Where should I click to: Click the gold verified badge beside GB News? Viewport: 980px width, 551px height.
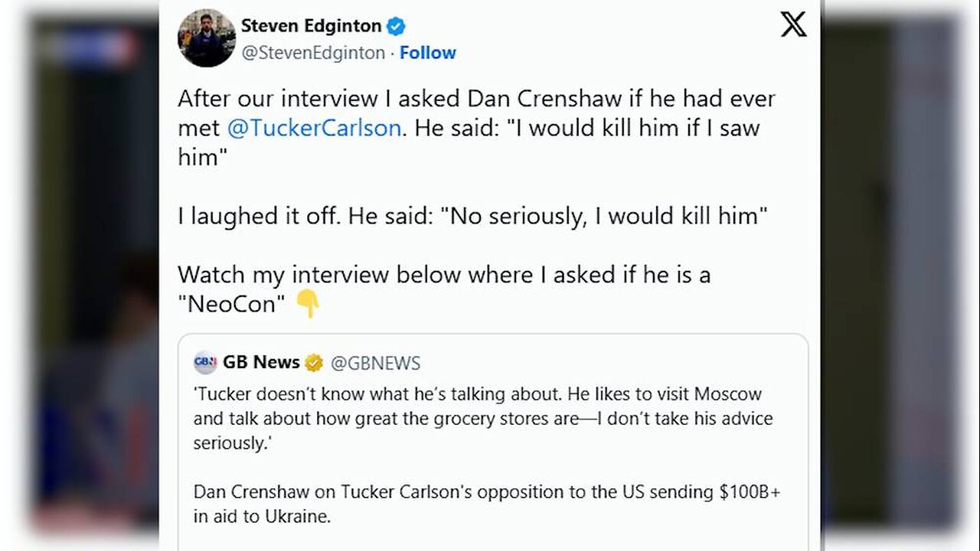314,363
